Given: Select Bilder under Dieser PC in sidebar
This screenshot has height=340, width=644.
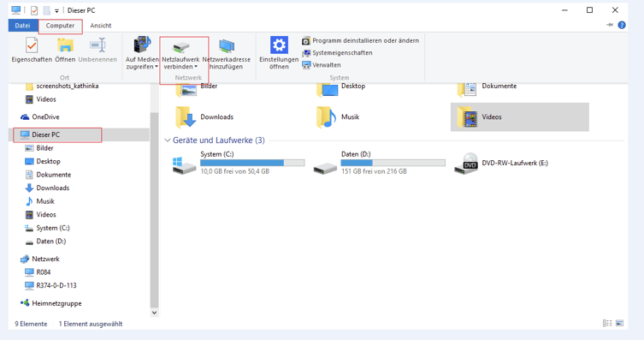Looking at the screenshot, I should tap(39, 148).
